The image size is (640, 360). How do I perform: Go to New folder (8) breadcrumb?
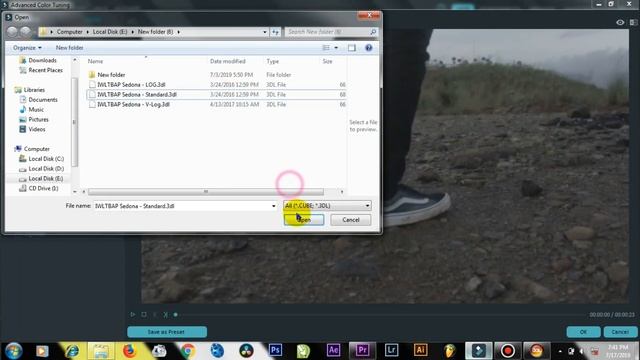click(156, 31)
